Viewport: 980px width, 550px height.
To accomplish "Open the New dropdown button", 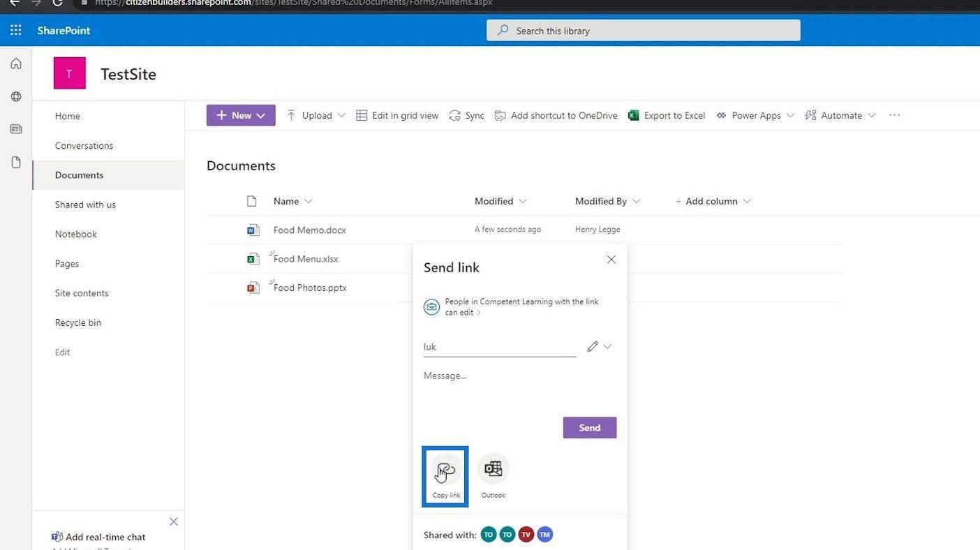I will 241,115.
